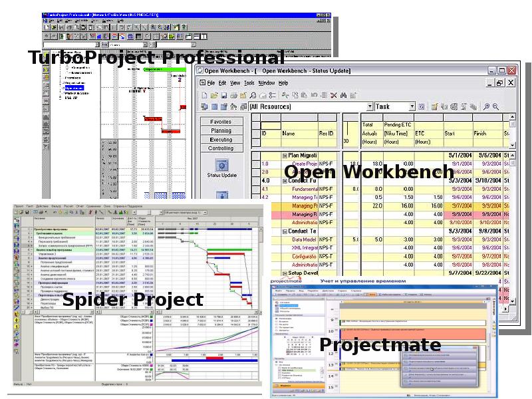The image size is (532, 399).
Task: Click first icon left of All Resources dropdown
Action: coord(204,107)
